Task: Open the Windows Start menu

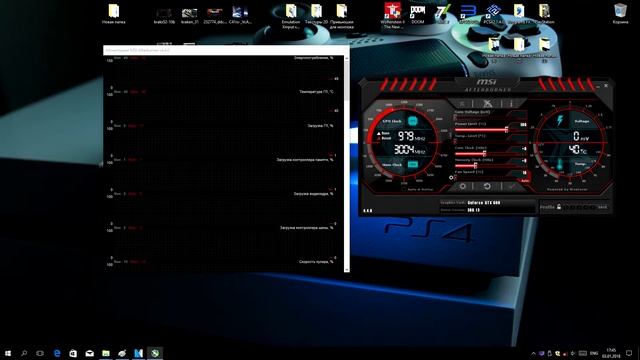Action: click(x=8, y=353)
